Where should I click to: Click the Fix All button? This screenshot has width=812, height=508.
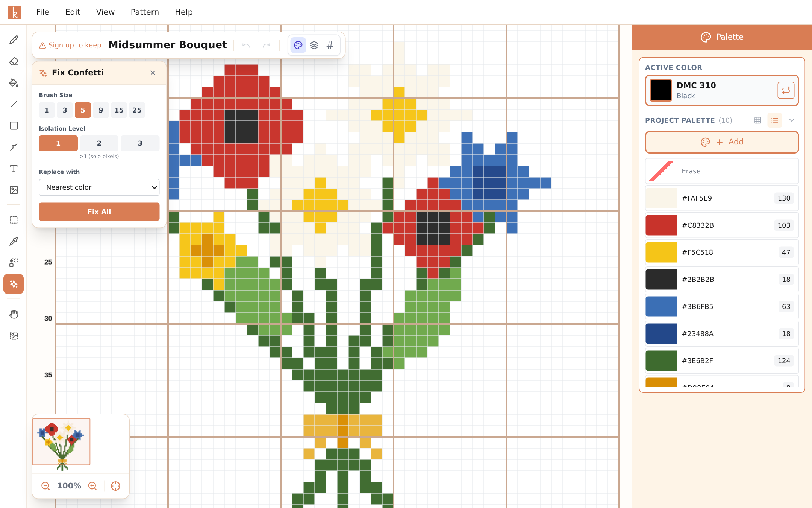pyautogui.click(x=99, y=212)
